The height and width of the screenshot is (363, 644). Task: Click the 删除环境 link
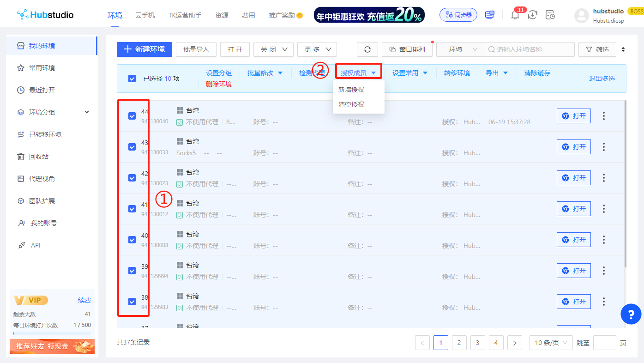click(219, 84)
